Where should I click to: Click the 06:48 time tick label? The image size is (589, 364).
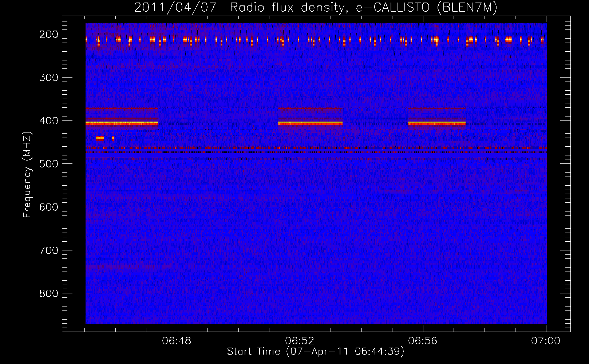click(177, 341)
